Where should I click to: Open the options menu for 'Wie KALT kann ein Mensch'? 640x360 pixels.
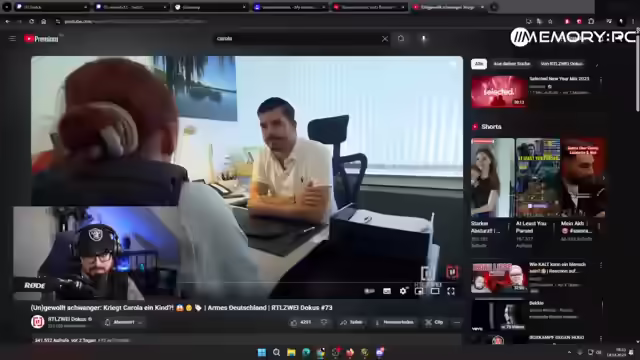(x=601, y=266)
